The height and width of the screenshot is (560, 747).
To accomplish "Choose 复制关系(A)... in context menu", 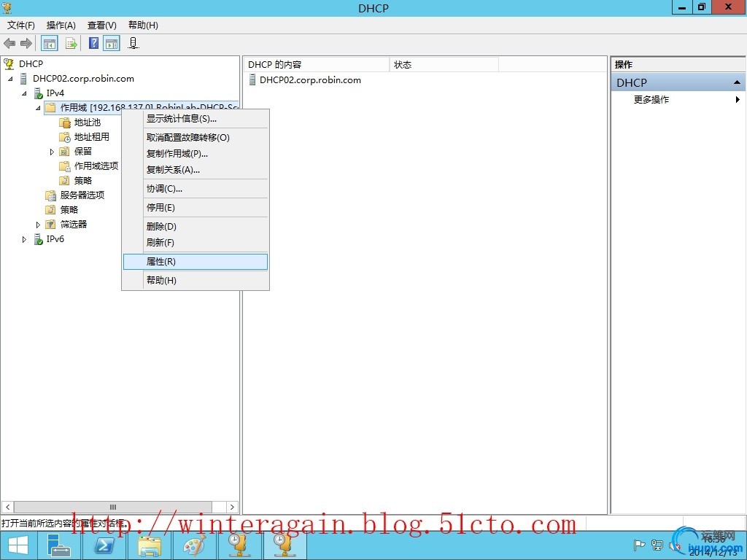I will (196, 169).
